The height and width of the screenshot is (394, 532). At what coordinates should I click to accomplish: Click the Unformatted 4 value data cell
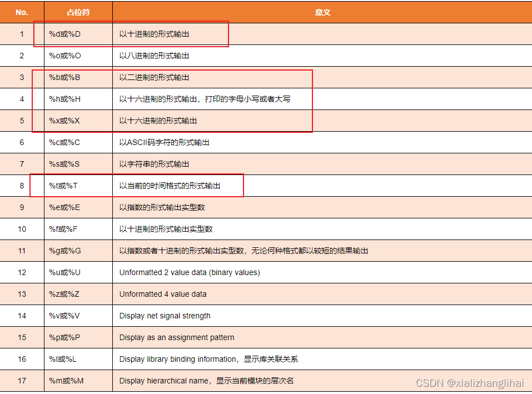tap(161, 294)
